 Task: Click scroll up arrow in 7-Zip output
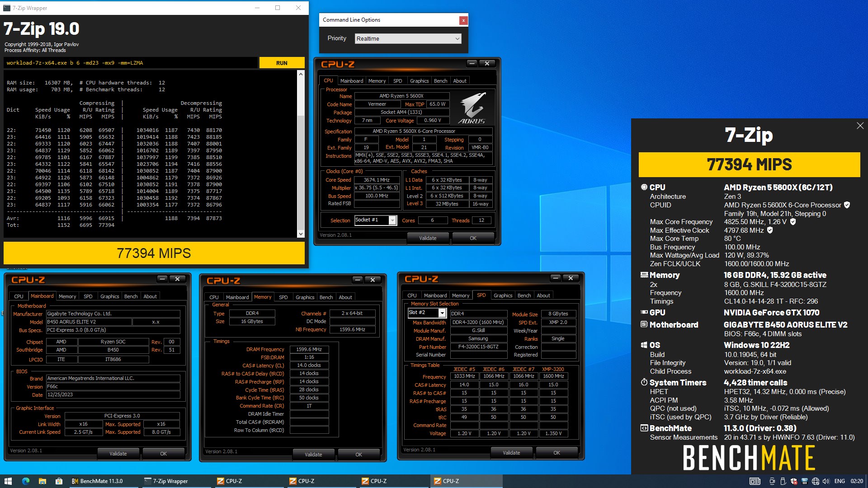pyautogui.click(x=301, y=74)
